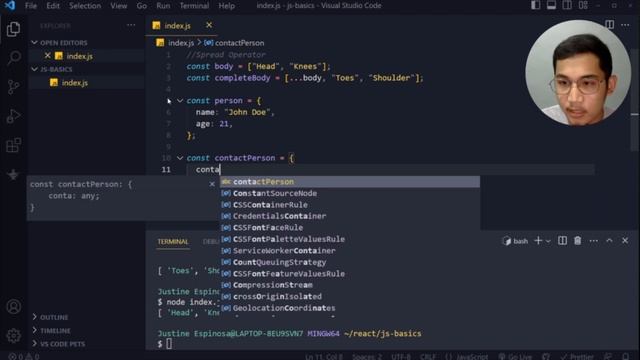Viewport: 640px width, 360px height.
Task: Open Extensions view
Action: (13, 145)
